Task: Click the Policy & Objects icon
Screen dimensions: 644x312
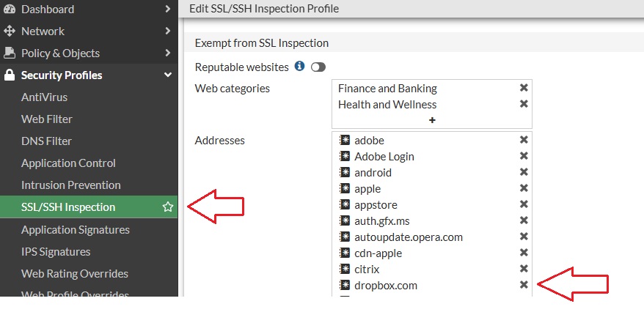Action: click(x=9, y=53)
